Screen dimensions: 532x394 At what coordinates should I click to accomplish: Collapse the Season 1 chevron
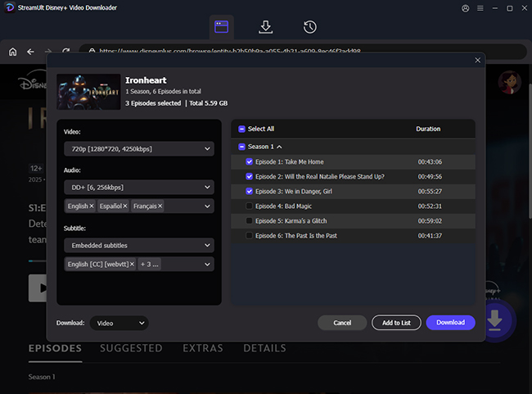[x=279, y=147]
